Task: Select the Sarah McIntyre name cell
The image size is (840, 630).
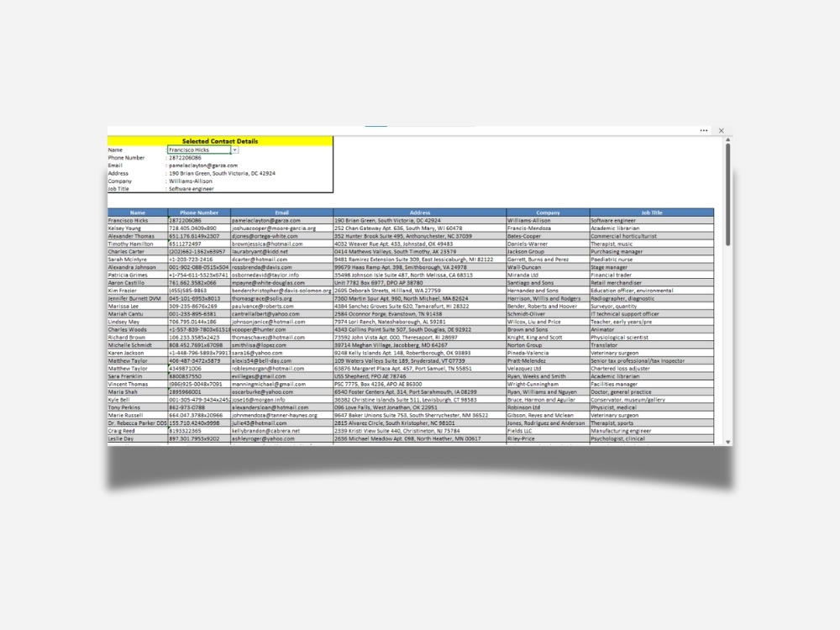Action: point(138,260)
